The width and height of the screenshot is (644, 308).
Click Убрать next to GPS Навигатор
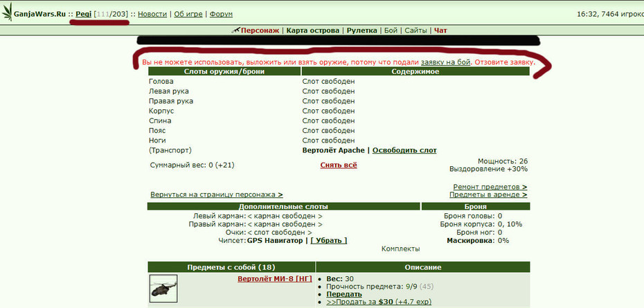329,240
